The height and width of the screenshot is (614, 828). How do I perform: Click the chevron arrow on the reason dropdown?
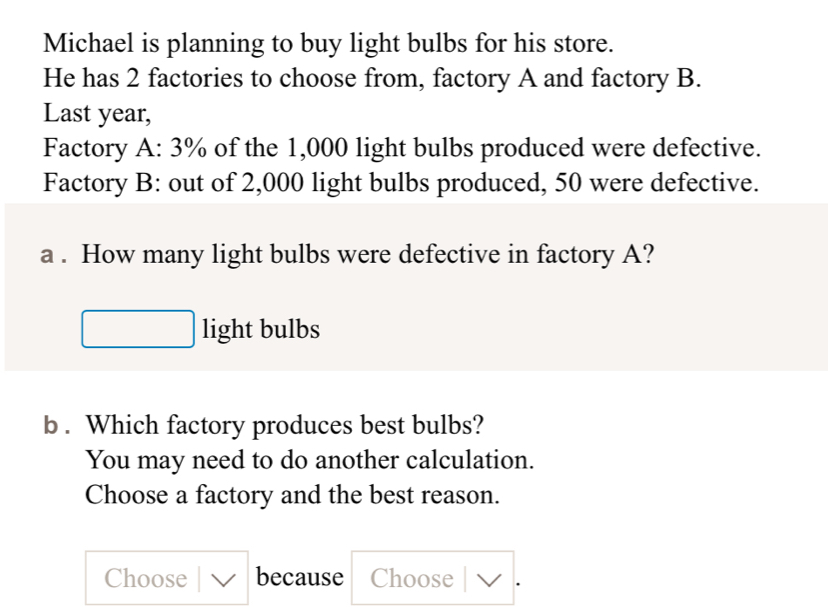click(492, 578)
